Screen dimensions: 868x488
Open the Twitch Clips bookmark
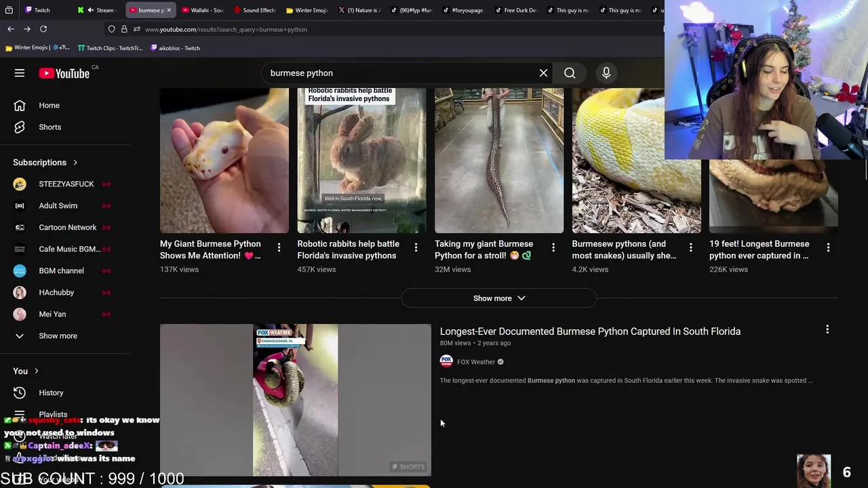[x=110, y=48]
